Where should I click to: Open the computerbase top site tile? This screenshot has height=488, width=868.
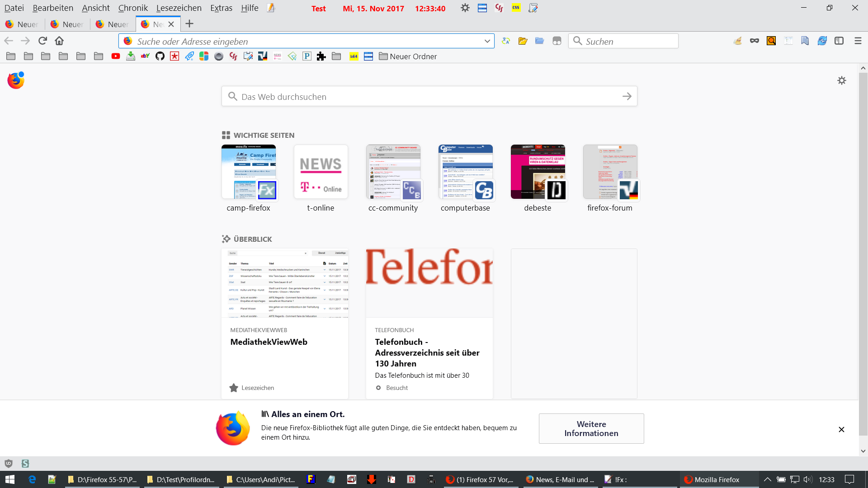point(465,172)
